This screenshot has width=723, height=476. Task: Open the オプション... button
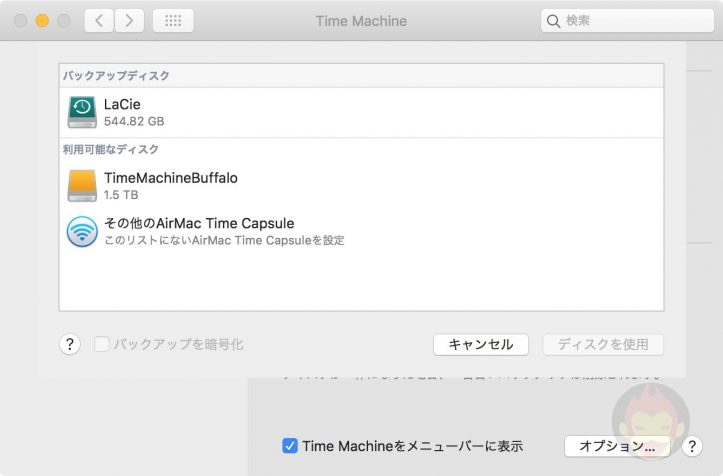tap(617, 446)
